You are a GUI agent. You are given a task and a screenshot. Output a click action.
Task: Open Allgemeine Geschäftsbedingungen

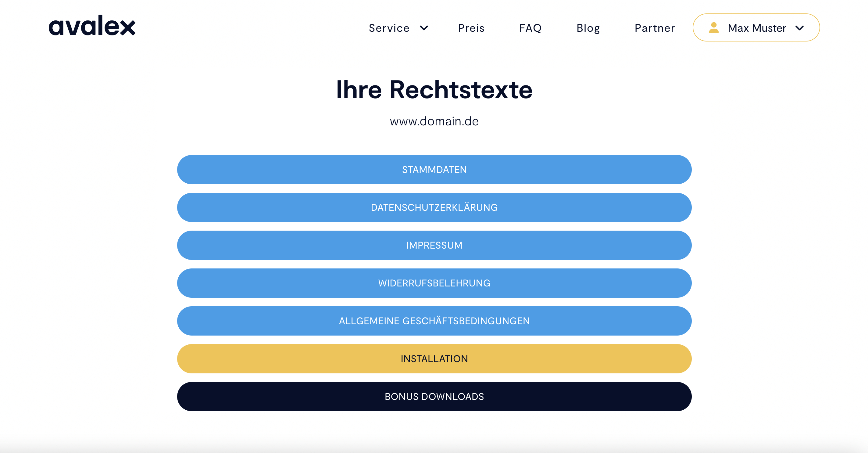pos(434,321)
